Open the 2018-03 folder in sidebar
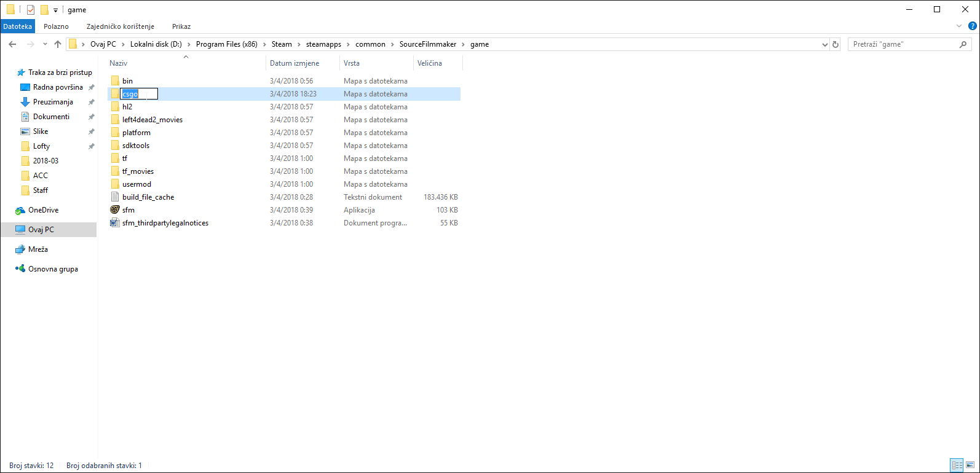The width and height of the screenshot is (980, 473). [45, 161]
